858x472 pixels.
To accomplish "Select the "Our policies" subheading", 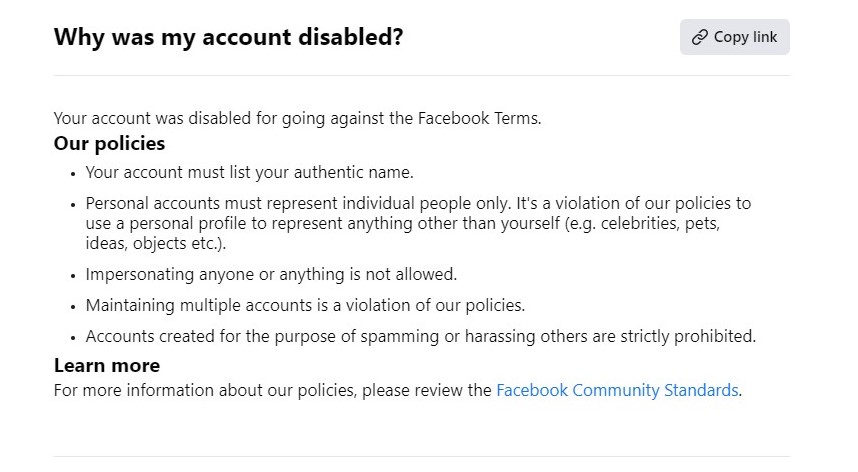I will [109, 143].
